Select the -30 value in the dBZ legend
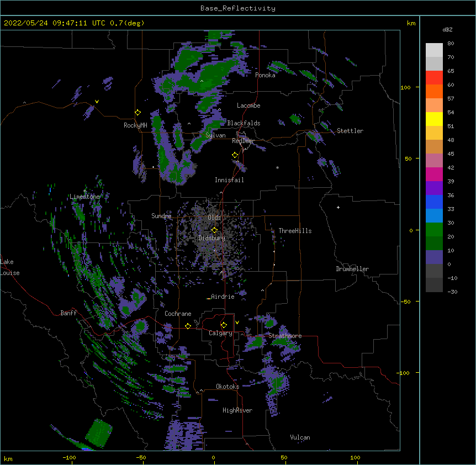This screenshot has height=465, width=476. 452,292
